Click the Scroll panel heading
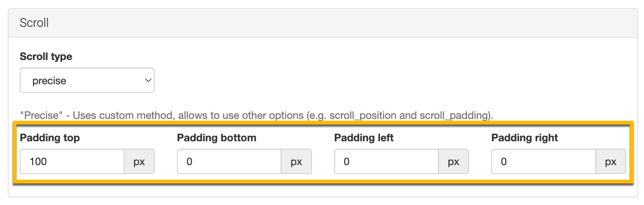This screenshot has width=644, height=205. point(34,23)
